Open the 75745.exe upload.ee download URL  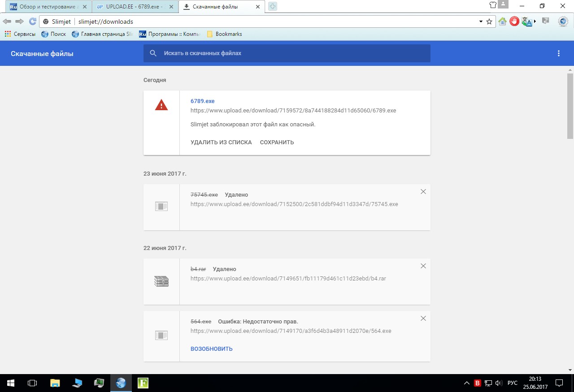click(294, 204)
